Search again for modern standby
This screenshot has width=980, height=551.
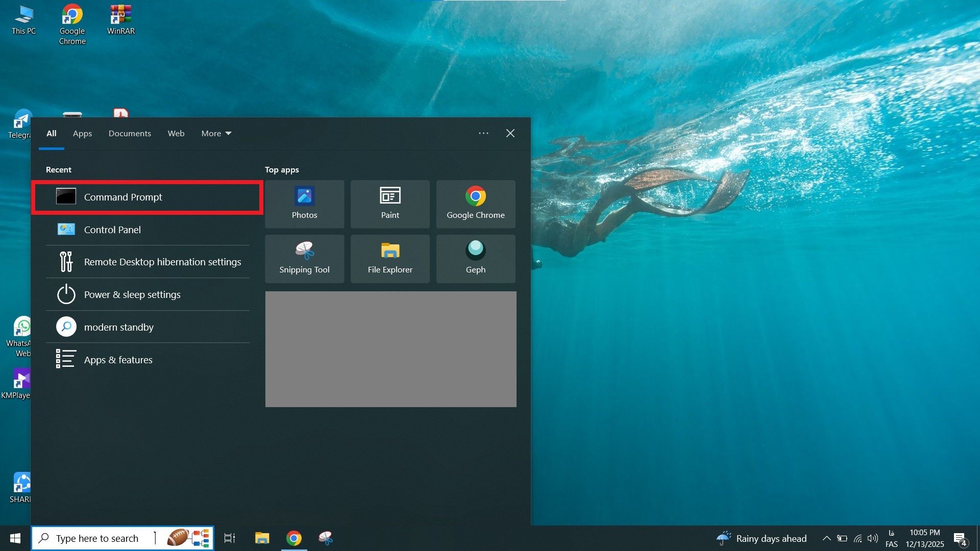click(119, 327)
